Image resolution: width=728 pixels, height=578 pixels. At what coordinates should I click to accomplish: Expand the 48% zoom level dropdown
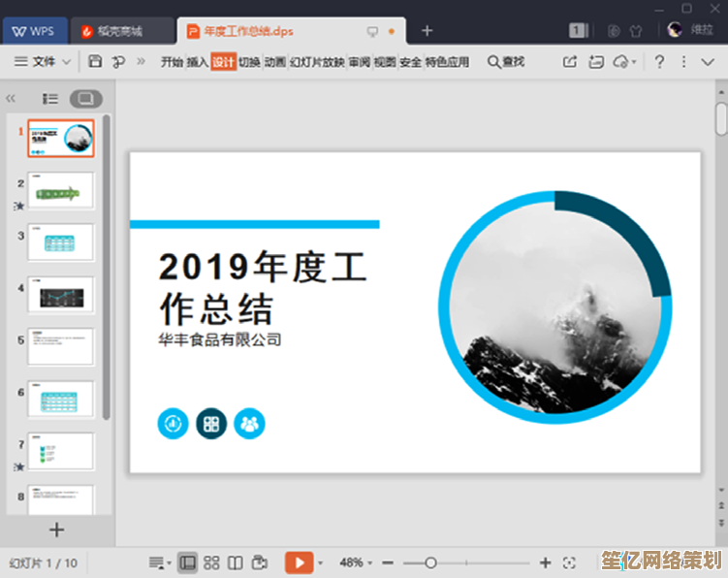click(356, 562)
